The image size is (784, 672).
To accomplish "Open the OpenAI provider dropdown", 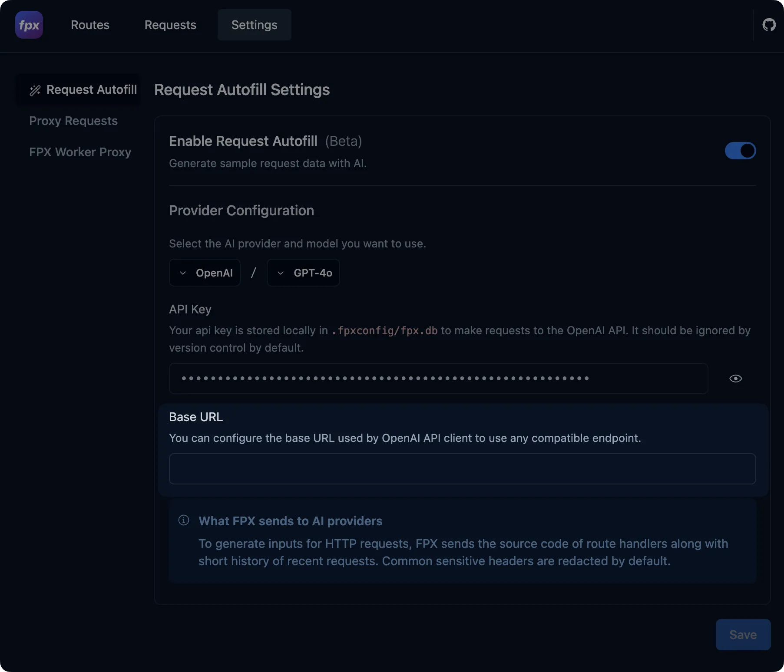I will [205, 273].
